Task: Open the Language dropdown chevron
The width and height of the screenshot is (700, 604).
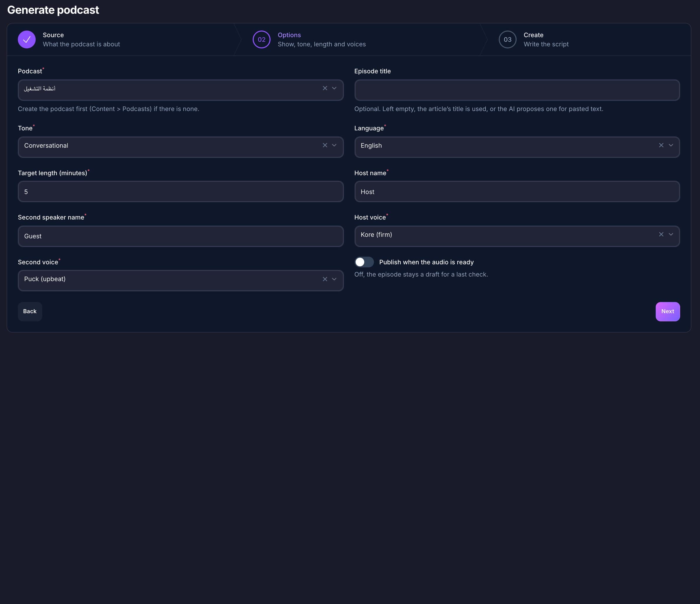Action: pos(671,145)
